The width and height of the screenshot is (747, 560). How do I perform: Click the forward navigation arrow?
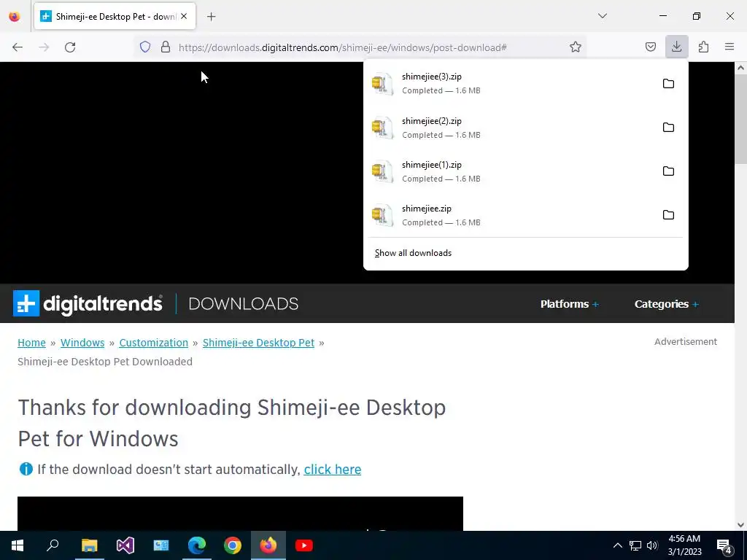pyautogui.click(x=44, y=47)
